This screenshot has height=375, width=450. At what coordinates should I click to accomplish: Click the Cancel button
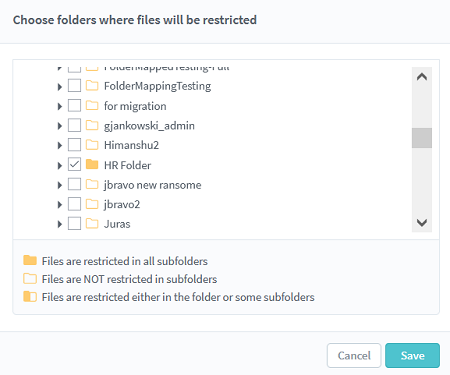click(x=354, y=355)
